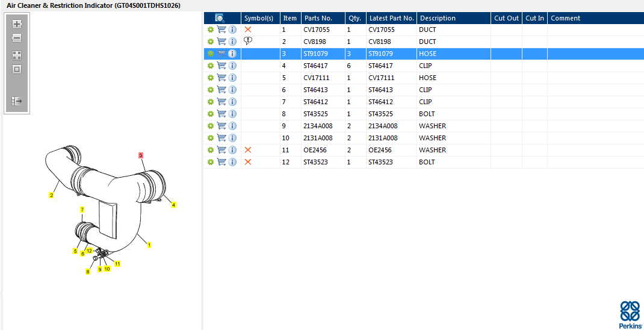Screen dimensions: 644x330
Task: Click the red callout 3 on the diagram
Action: click(141, 155)
